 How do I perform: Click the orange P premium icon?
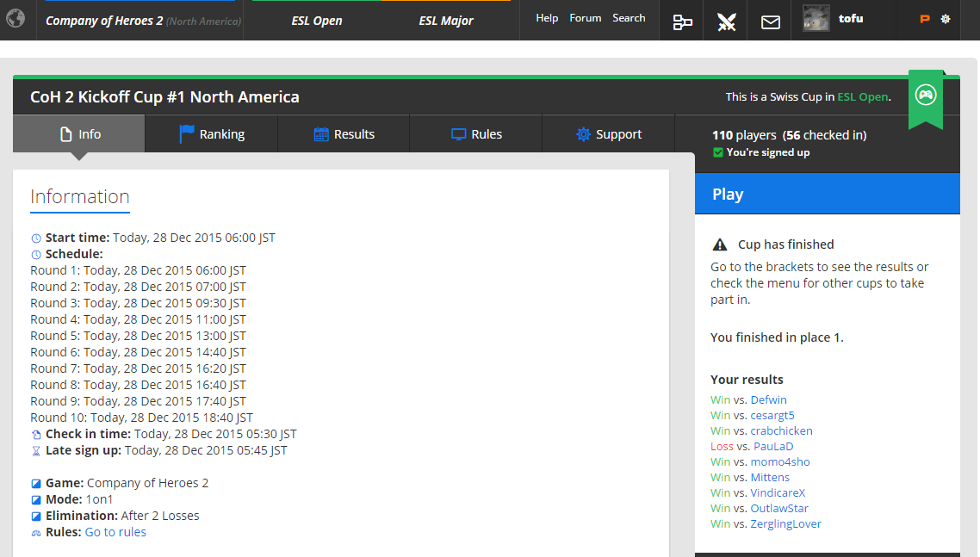925,19
